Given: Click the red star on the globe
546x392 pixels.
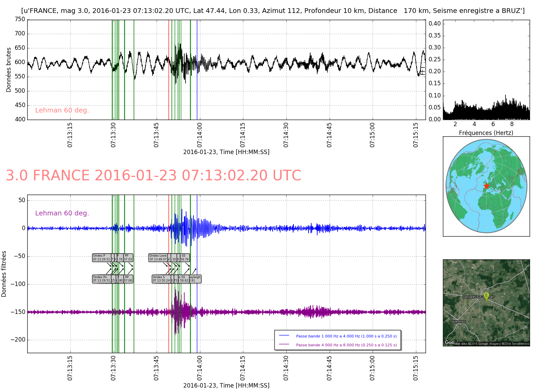Looking at the screenshot, I should tap(486, 186).
